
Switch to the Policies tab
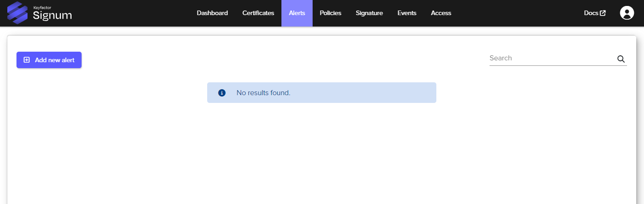click(x=330, y=13)
